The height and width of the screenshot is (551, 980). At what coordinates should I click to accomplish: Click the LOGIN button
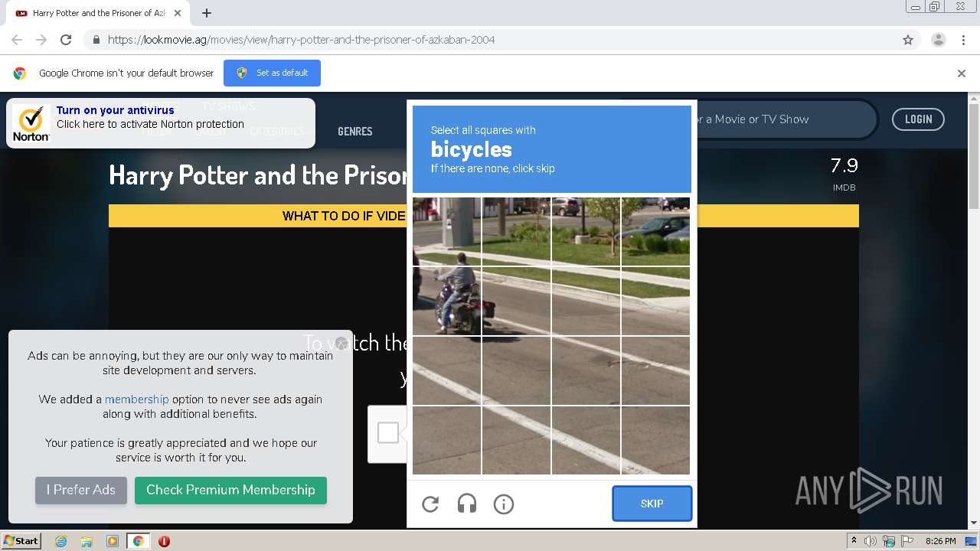point(918,119)
